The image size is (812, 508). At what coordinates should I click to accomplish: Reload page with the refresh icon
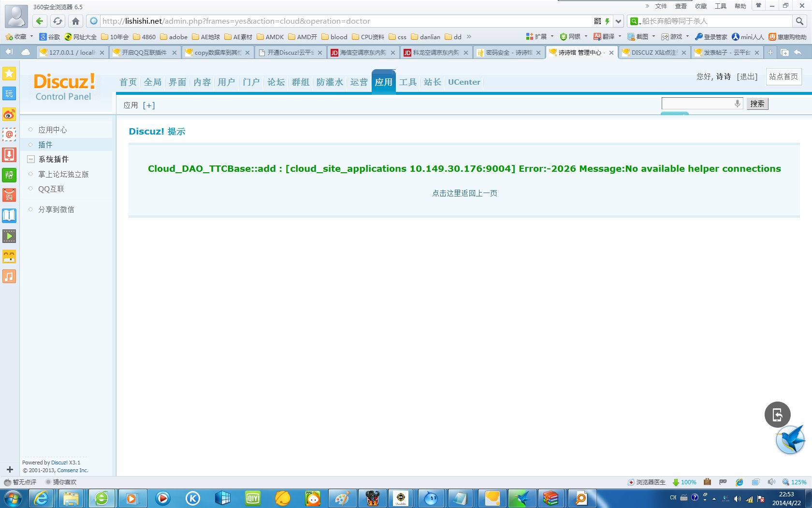point(58,21)
